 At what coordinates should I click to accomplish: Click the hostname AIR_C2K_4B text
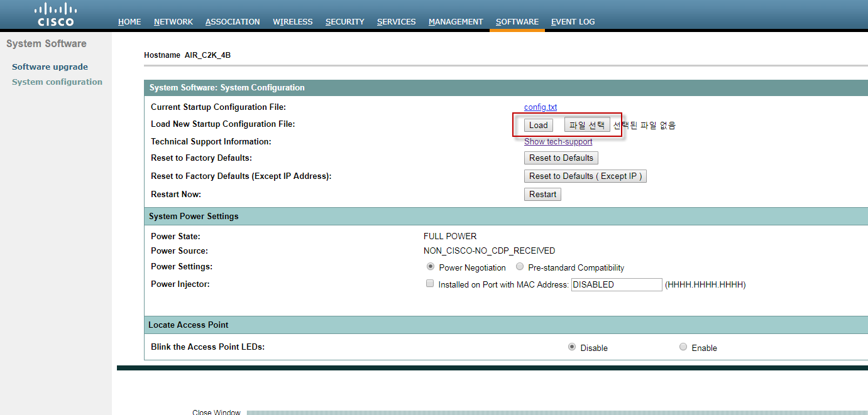(207, 55)
